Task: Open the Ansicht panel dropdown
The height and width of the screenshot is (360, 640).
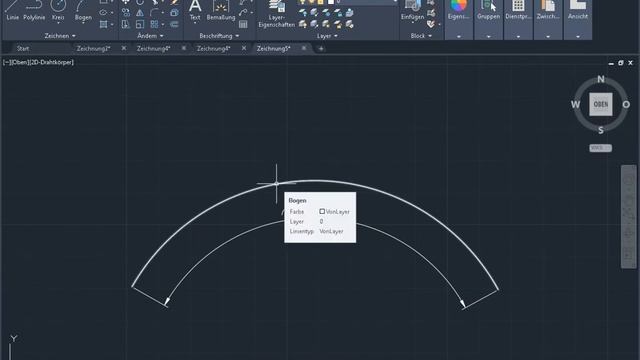Action: (x=578, y=37)
